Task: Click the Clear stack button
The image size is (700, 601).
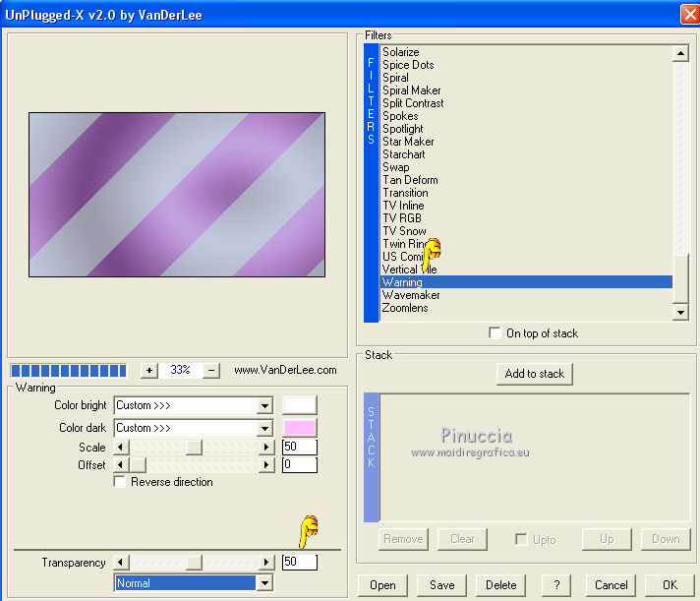Action: [x=462, y=539]
